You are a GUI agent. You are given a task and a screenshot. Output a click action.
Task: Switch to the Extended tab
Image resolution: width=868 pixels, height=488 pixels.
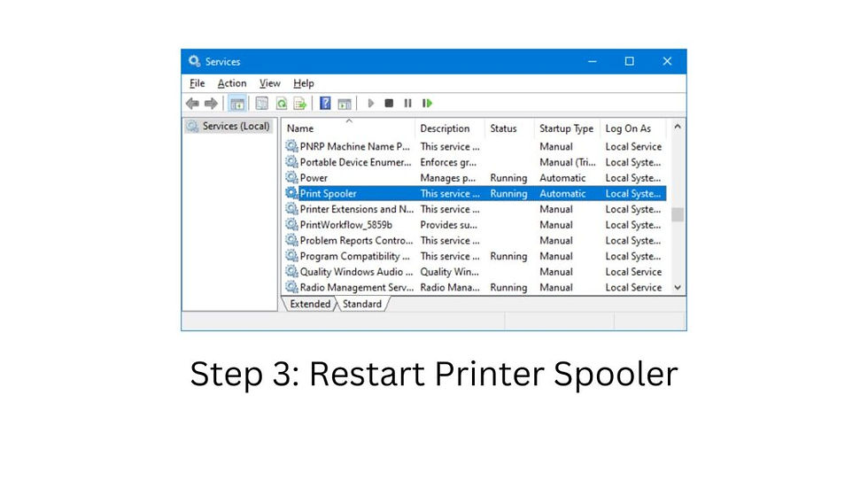[309, 304]
